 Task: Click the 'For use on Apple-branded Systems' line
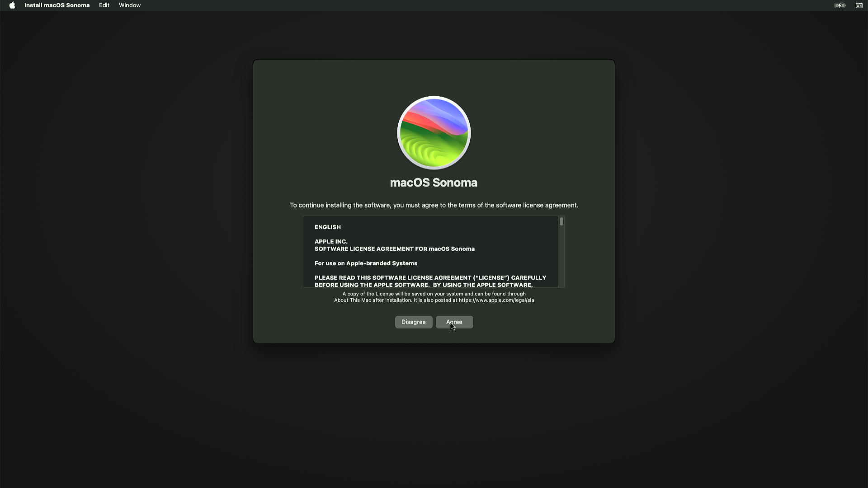click(366, 263)
